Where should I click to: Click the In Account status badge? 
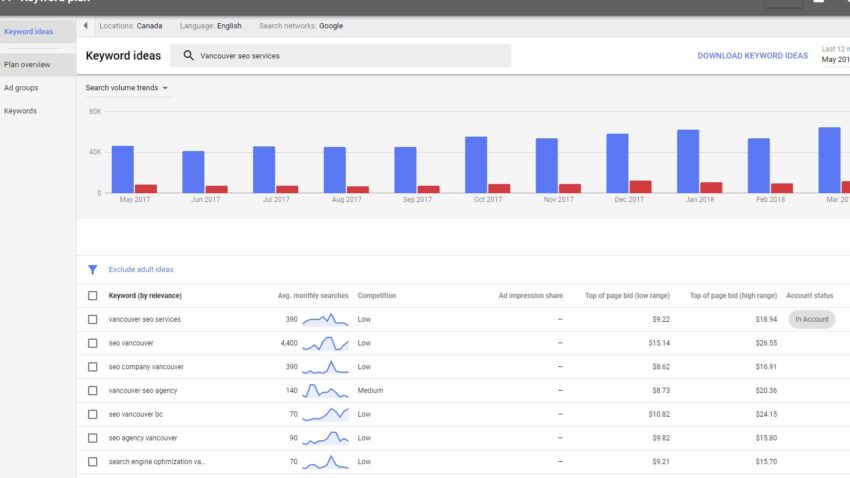pyautogui.click(x=812, y=319)
